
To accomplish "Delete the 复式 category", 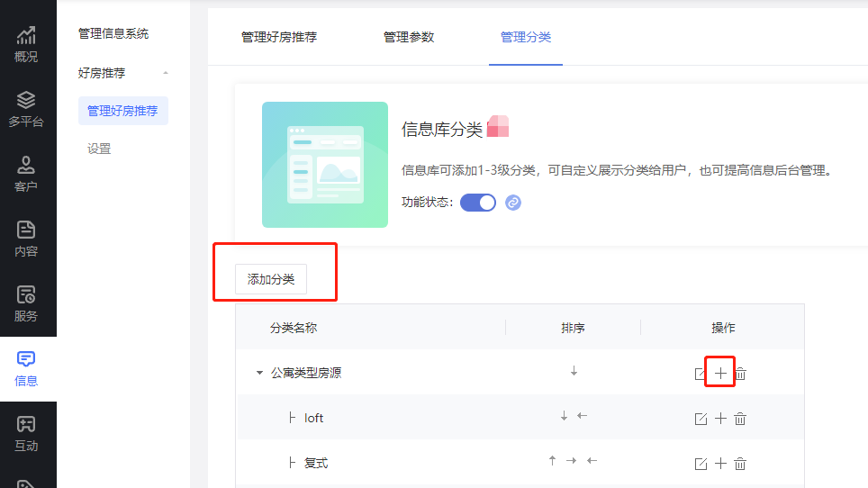I will pyautogui.click(x=740, y=463).
